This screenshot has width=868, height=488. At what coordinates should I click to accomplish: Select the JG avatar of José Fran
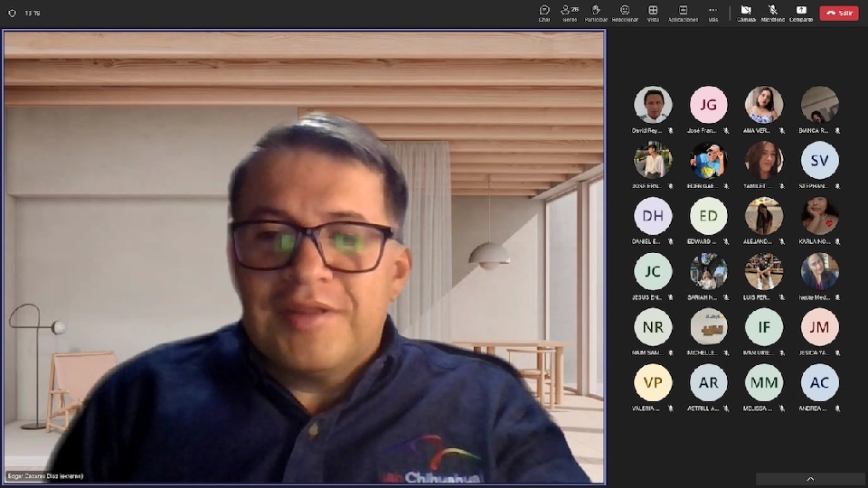click(709, 105)
